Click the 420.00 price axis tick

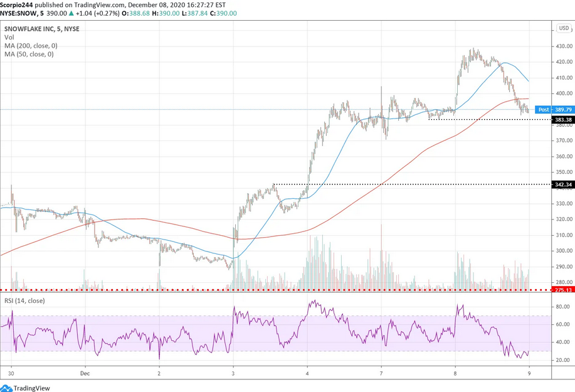(x=564, y=62)
